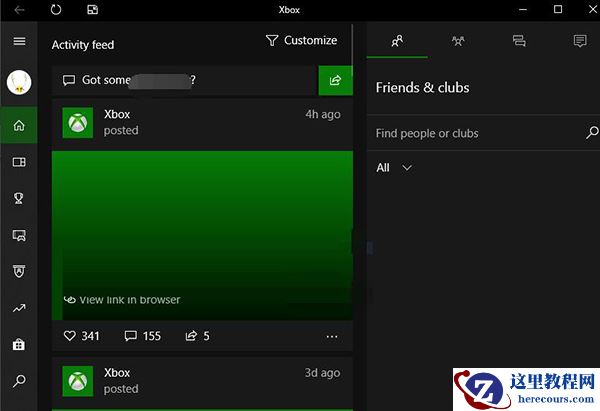Open the Trending arrow icon

(x=19, y=308)
